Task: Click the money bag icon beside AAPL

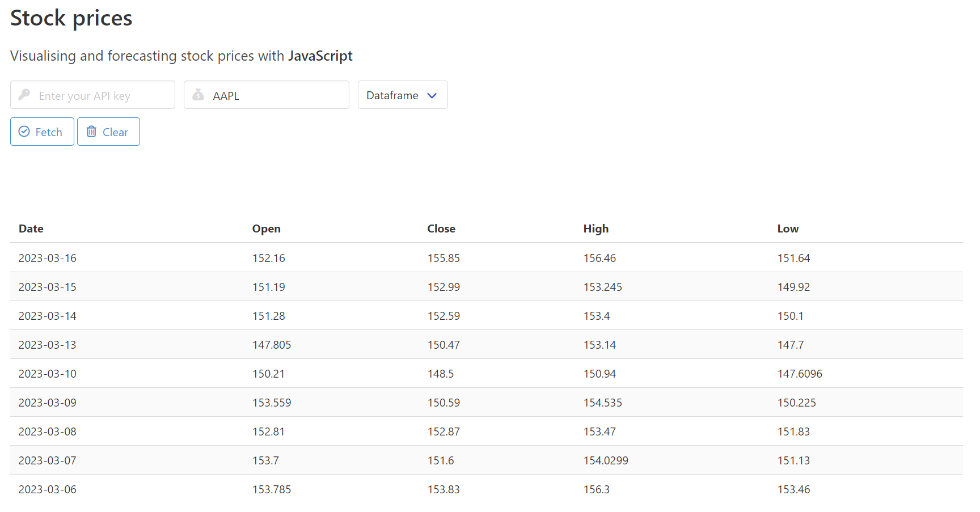Action: [198, 95]
